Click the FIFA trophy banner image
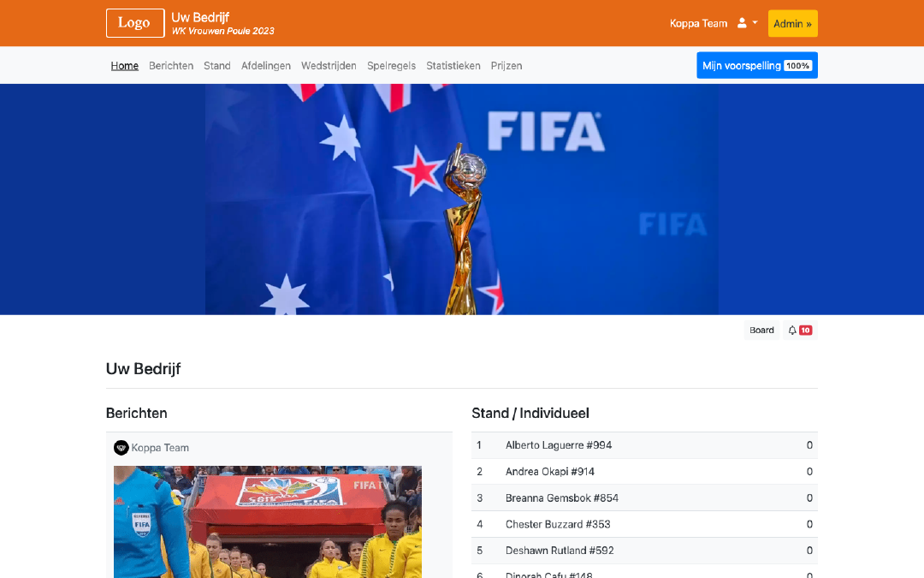This screenshot has height=578, width=924. [x=461, y=200]
